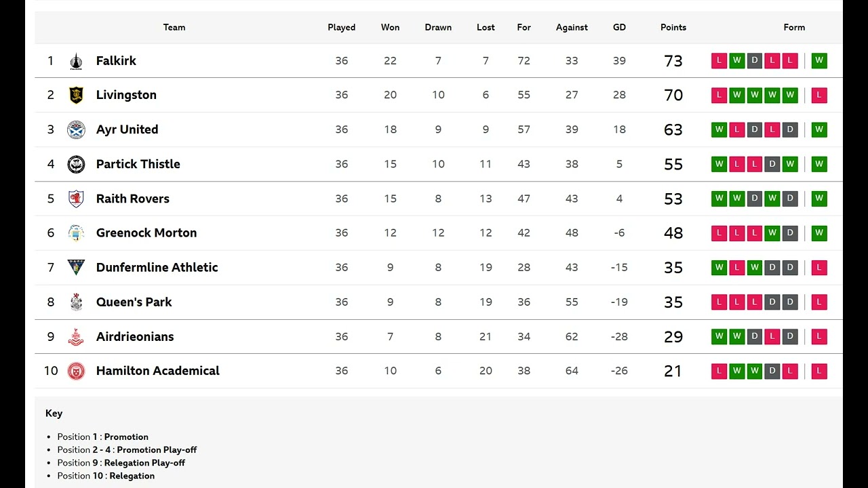Click Livingston's latest red L form badge
868x488 pixels.
click(819, 96)
